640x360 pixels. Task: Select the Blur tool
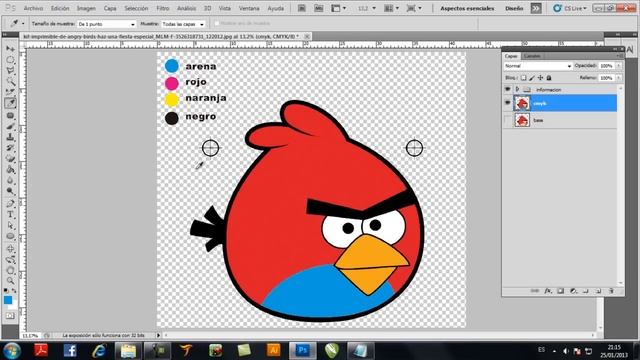10,180
